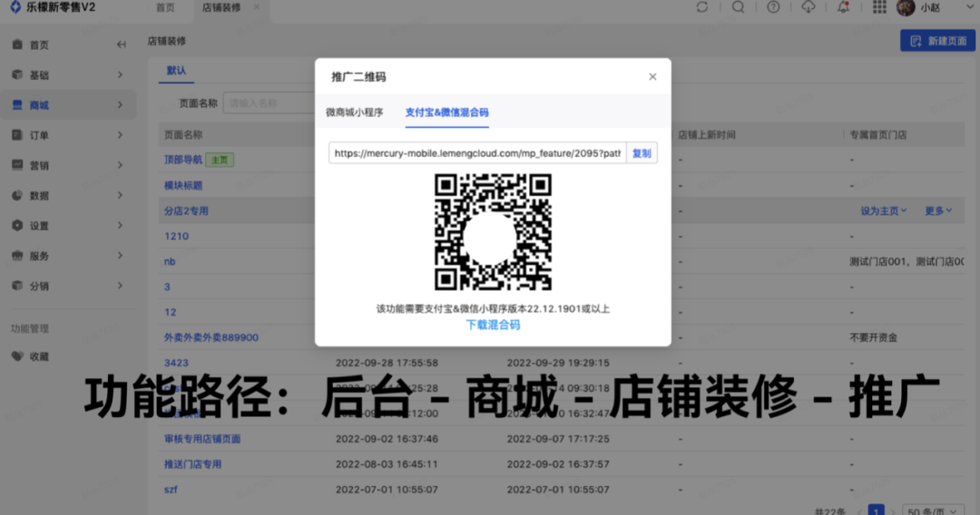The width and height of the screenshot is (980, 515).
Task: Open the 外卖外卖外卖889900 page link
Action: [211, 337]
